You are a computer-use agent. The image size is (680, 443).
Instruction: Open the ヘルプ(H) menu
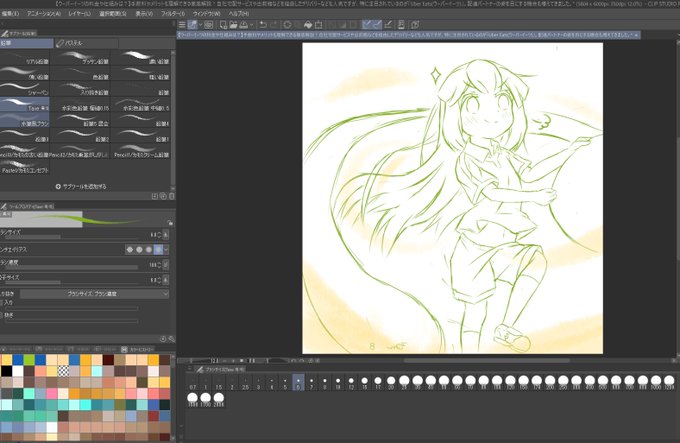tap(239, 13)
